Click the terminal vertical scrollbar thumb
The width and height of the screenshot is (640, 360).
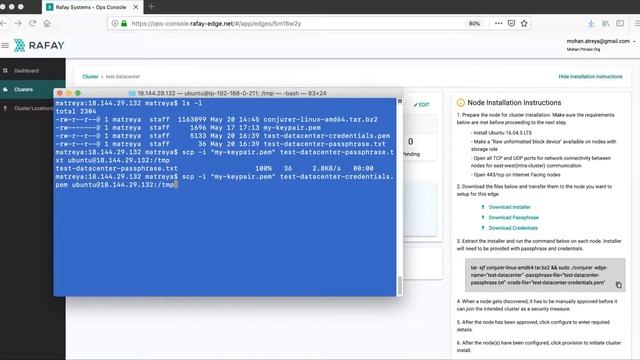click(400, 285)
